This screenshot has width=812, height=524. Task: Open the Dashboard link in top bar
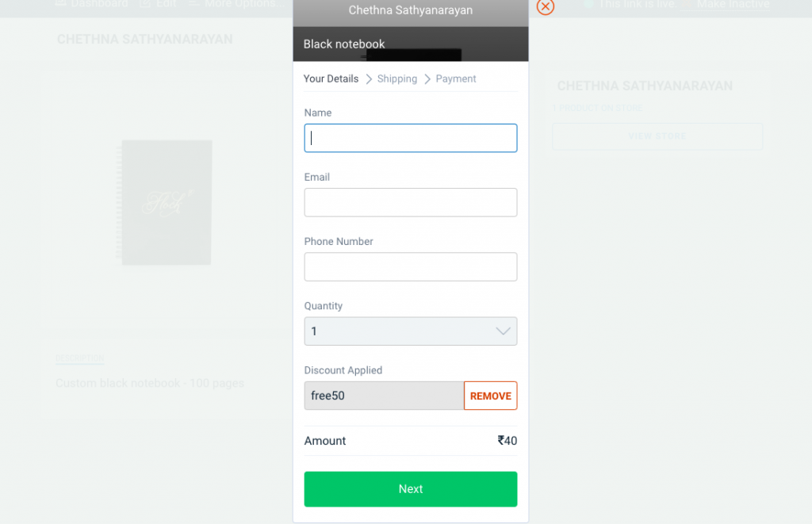99,4
